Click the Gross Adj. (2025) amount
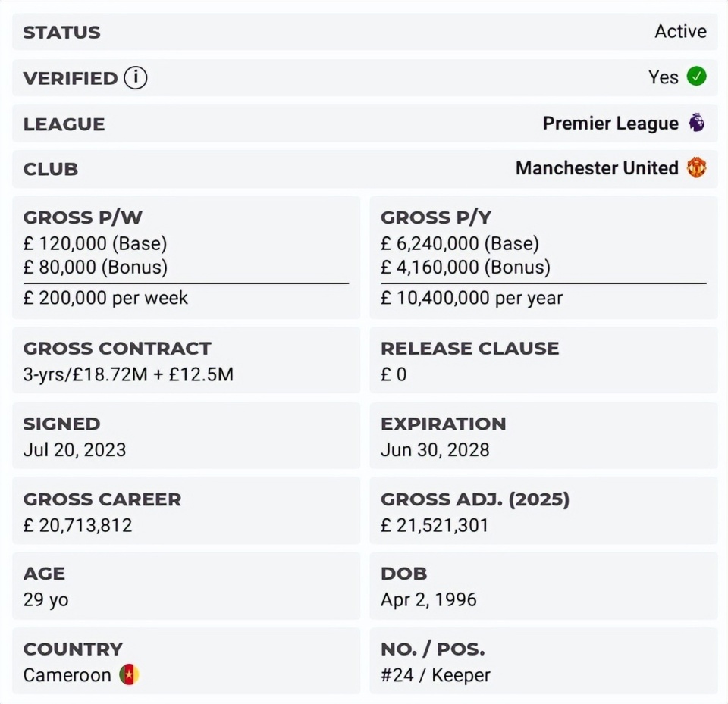This screenshot has height=704, width=728. (x=435, y=525)
